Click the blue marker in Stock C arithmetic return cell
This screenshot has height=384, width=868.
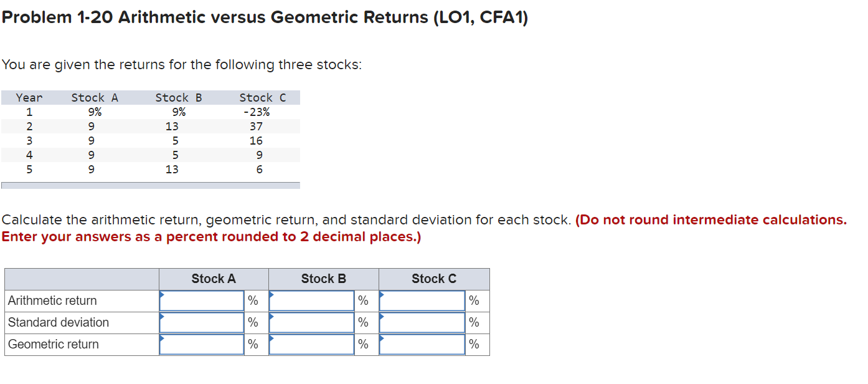(381, 296)
